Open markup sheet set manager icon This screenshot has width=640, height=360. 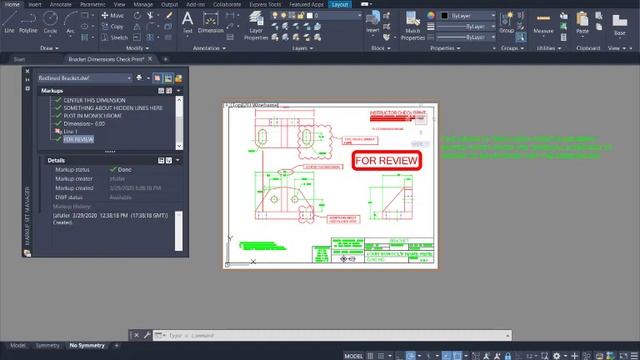click(27, 253)
